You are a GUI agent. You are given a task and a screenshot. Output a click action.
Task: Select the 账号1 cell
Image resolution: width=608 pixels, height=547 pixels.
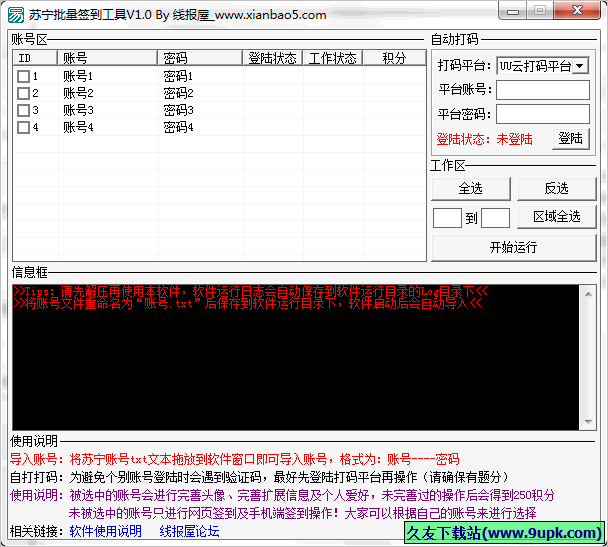click(x=78, y=76)
